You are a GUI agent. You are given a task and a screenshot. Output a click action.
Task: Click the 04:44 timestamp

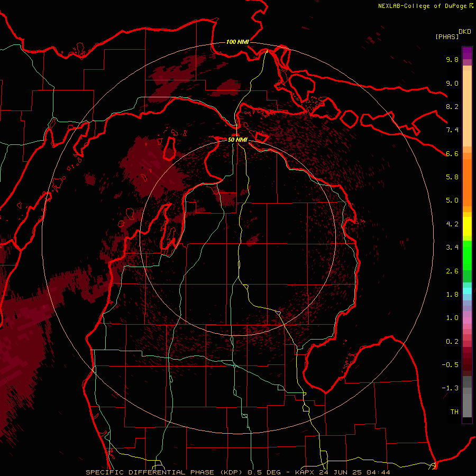(378, 472)
